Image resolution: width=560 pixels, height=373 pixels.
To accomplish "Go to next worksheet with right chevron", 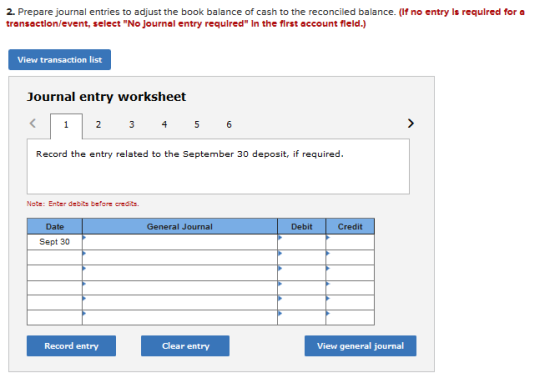I will point(411,123).
